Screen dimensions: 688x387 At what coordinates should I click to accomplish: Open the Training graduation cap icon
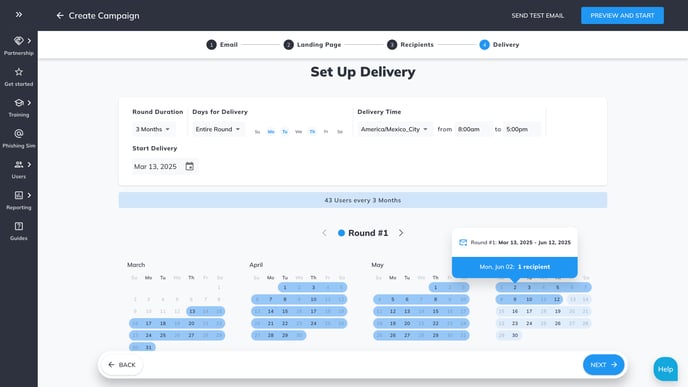pyautogui.click(x=18, y=103)
